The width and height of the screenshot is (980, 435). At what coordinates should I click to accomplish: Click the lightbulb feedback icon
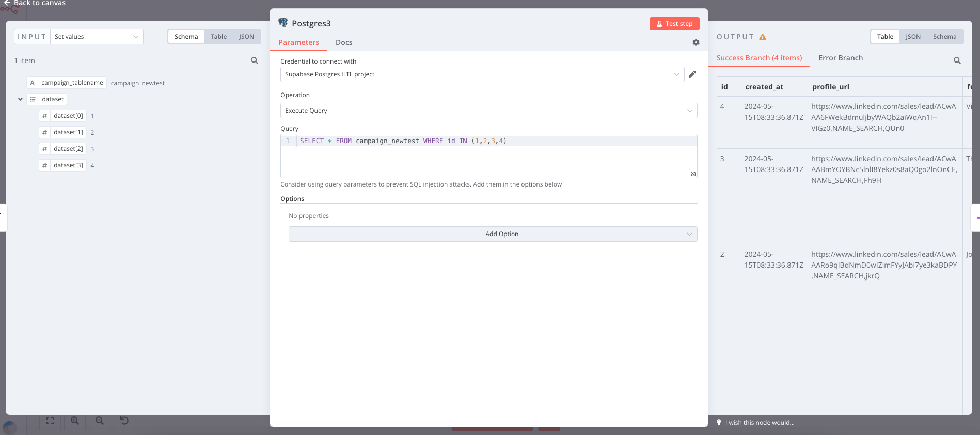719,422
